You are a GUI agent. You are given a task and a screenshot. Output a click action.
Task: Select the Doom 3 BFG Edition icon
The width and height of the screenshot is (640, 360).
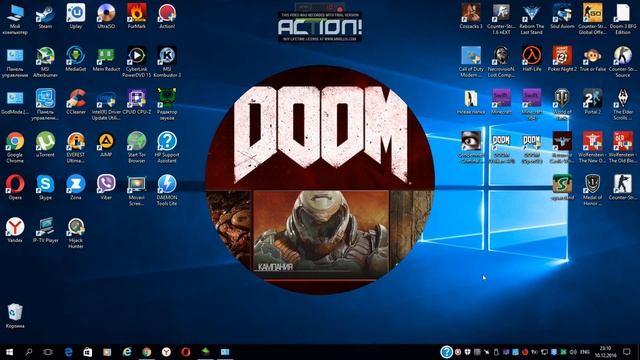point(622,19)
